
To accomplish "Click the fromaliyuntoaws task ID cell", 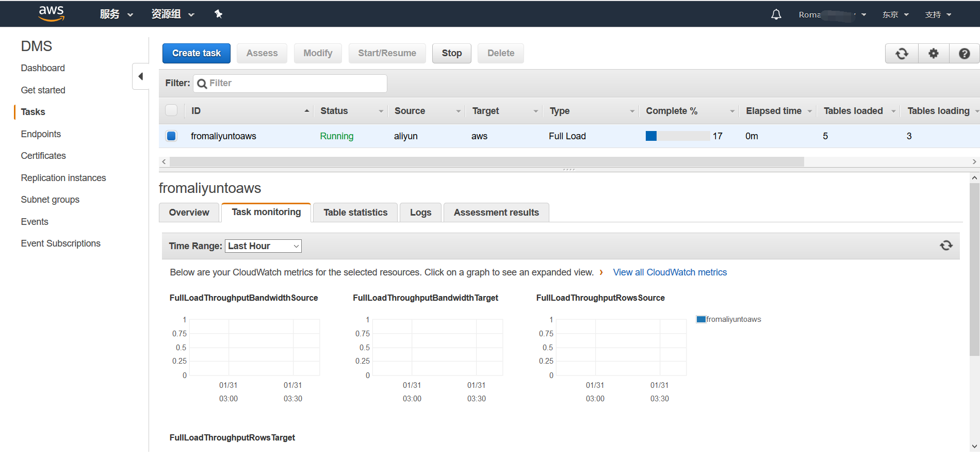I will (223, 136).
